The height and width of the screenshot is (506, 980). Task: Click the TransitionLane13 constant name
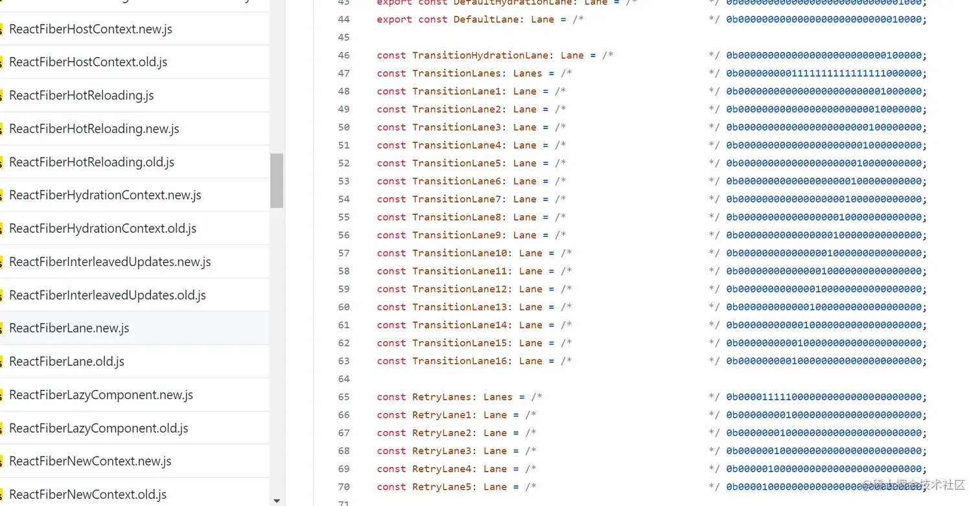[x=460, y=307]
